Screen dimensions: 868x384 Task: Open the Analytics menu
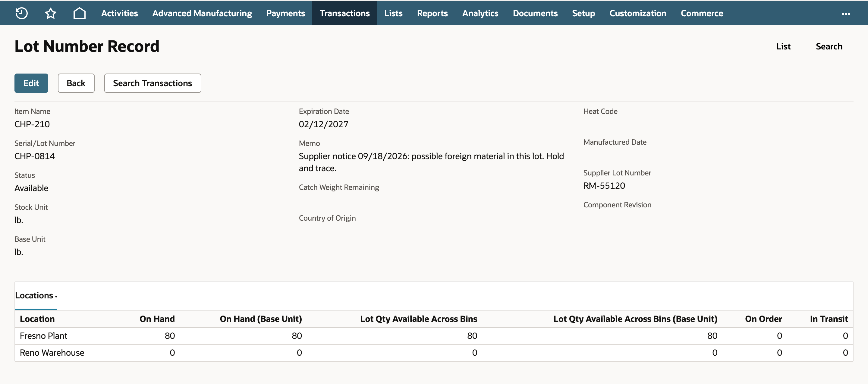(x=480, y=13)
